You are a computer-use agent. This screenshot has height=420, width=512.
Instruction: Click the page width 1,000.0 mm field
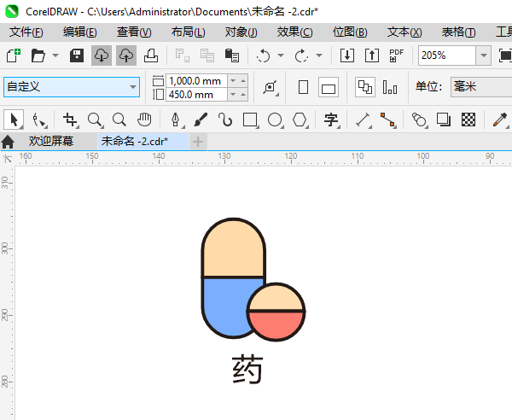coord(196,80)
